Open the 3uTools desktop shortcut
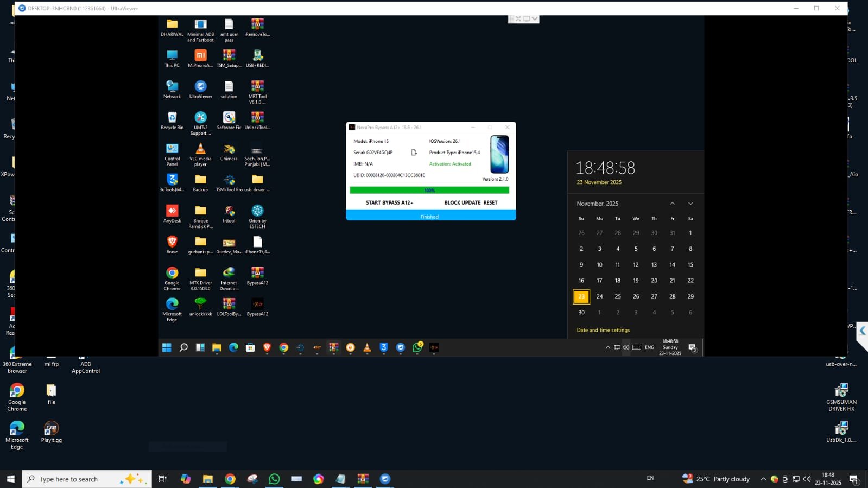The image size is (868, 488). tap(172, 180)
